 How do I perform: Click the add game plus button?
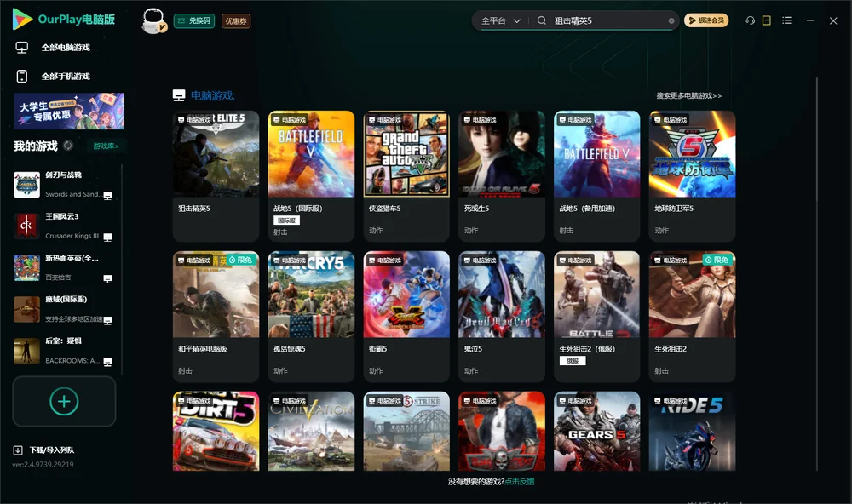[x=64, y=401]
